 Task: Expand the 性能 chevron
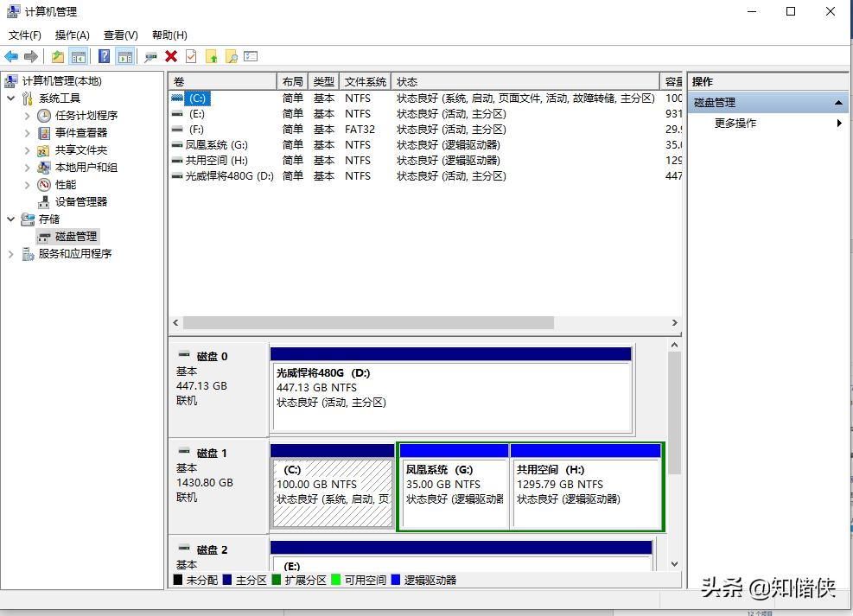click(x=27, y=185)
